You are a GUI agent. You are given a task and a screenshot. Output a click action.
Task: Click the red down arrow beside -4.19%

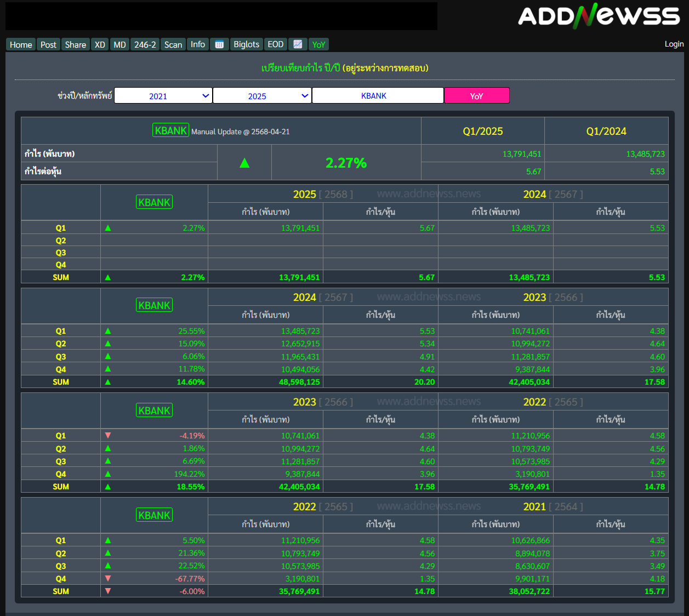pyautogui.click(x=108, y=436)
